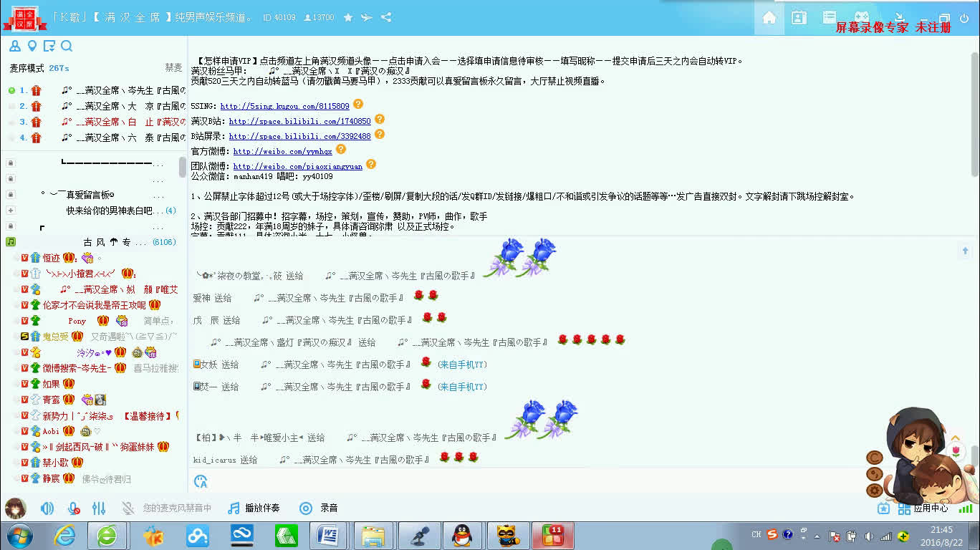980x550 pixels.
Task: Share the channel via the share icon
Action: (385, 17)
